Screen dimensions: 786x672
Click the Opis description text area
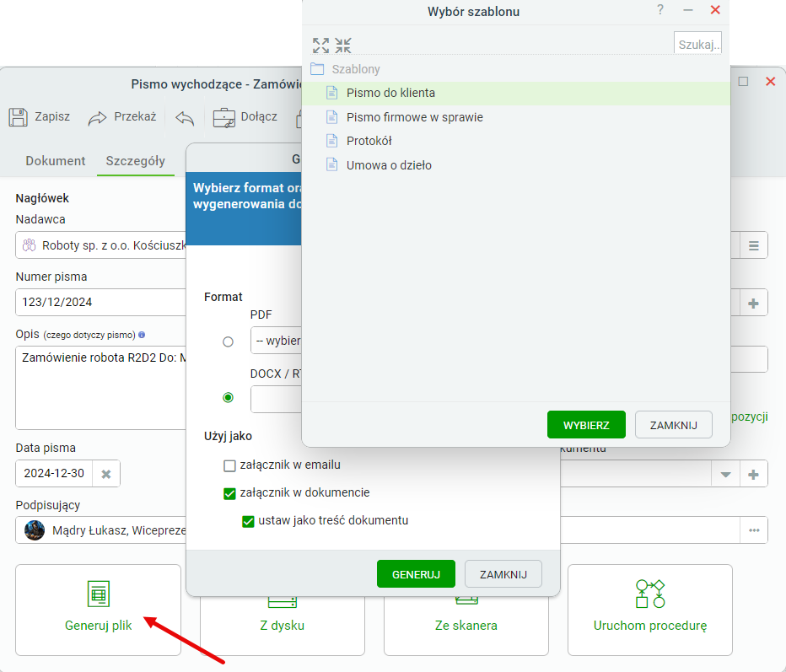click(100, 388)
